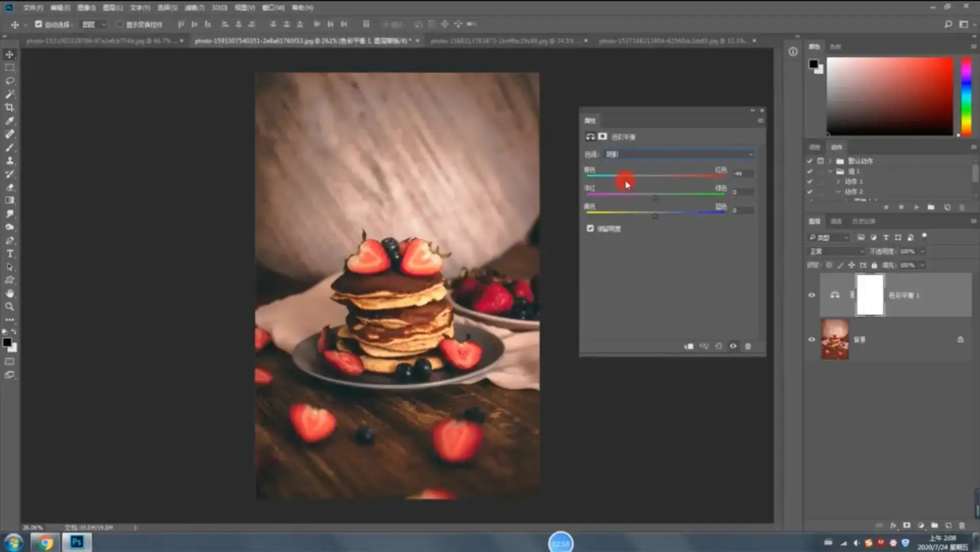Click clip to layer icon in Properties panel

click(689, 346)
